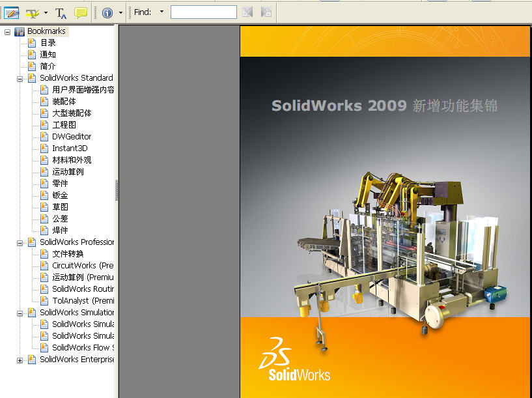Open the SolidWorks Professional bookmark
Viewport: 532px width, 398px height.
click(x=77, y=242)
